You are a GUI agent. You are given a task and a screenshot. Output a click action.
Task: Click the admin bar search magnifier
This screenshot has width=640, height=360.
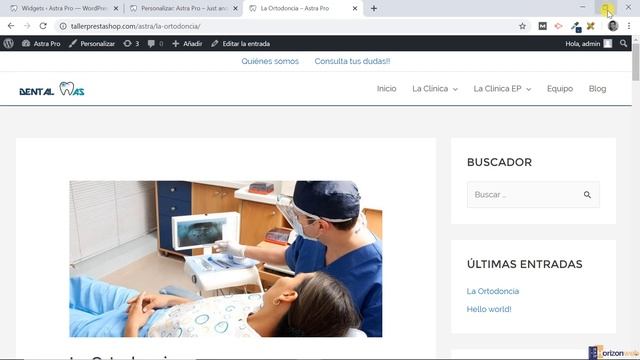(623, 43)
